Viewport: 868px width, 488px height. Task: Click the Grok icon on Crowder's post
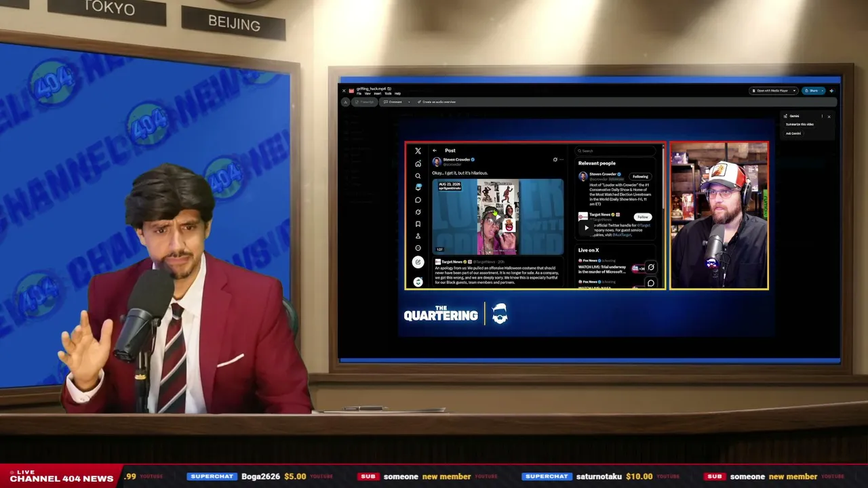coord(555,160)
